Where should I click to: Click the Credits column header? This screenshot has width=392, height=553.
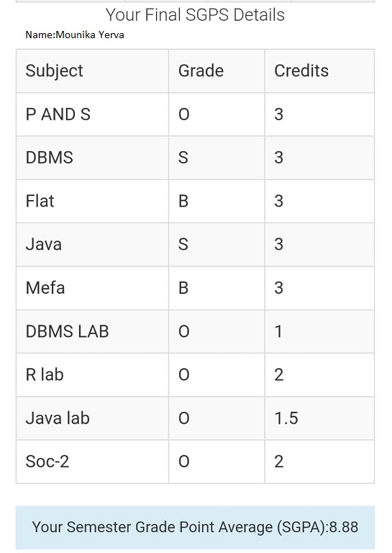point(319,71)
